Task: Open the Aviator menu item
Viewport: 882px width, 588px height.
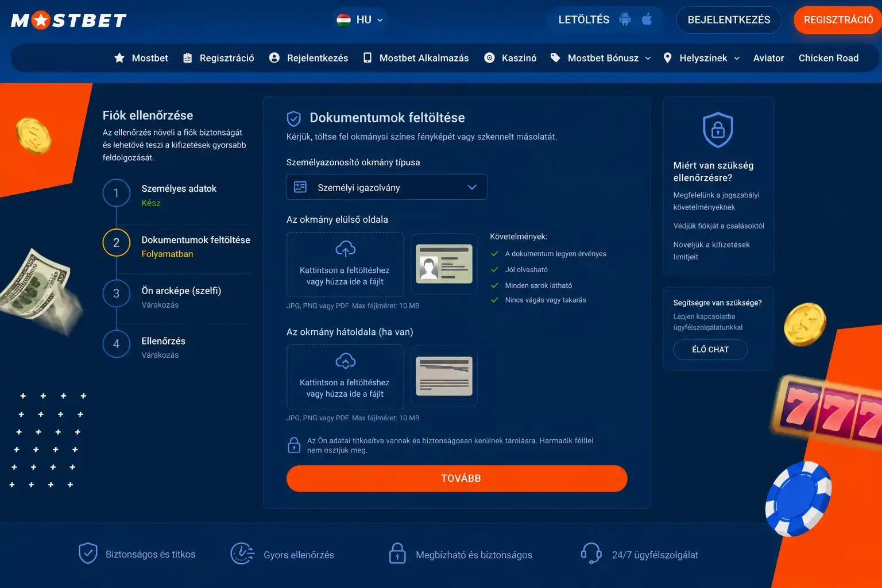Action: click(768, 58)
